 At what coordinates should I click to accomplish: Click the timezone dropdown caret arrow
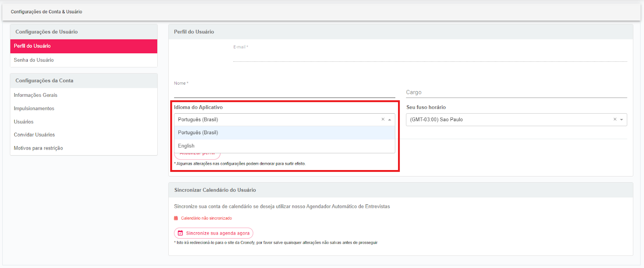pyautogui.click(x=621, y=120)
